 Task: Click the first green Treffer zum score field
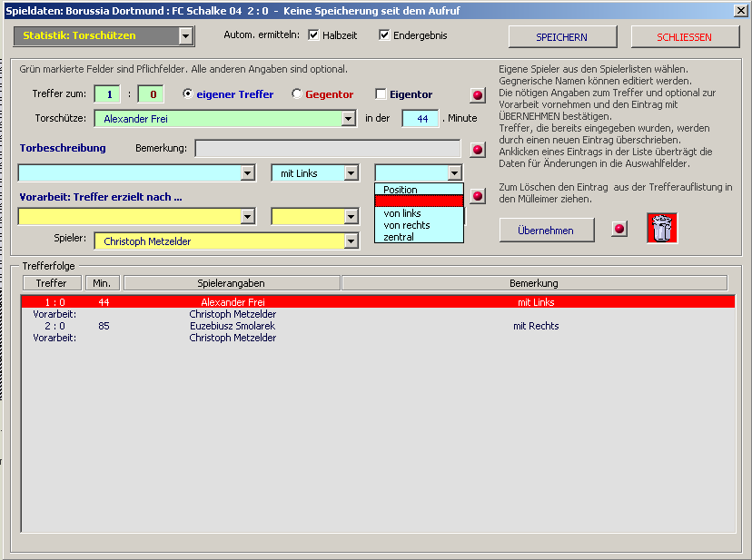pyautogui.click(x=107, y=94)
